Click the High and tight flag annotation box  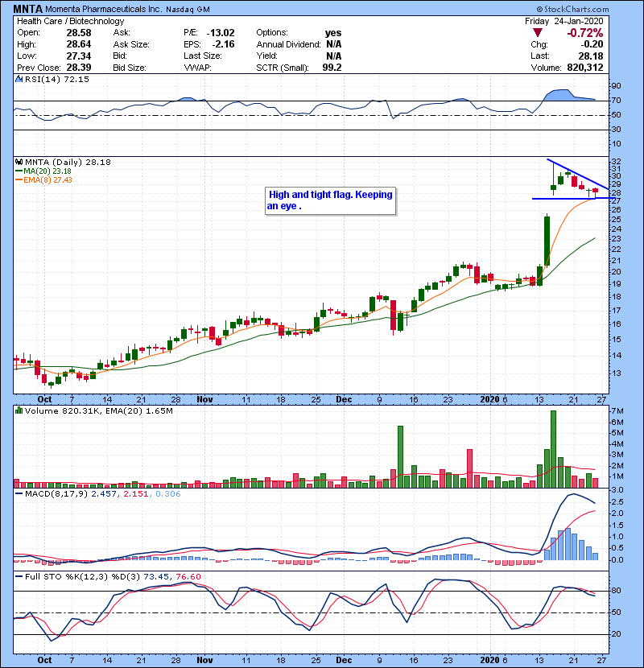(331, 200)
